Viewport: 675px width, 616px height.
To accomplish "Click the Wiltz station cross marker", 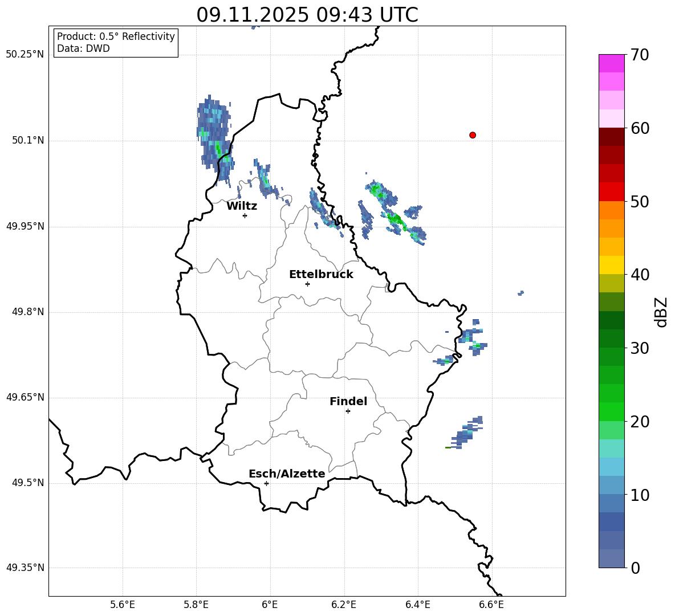I will [245, 215].
